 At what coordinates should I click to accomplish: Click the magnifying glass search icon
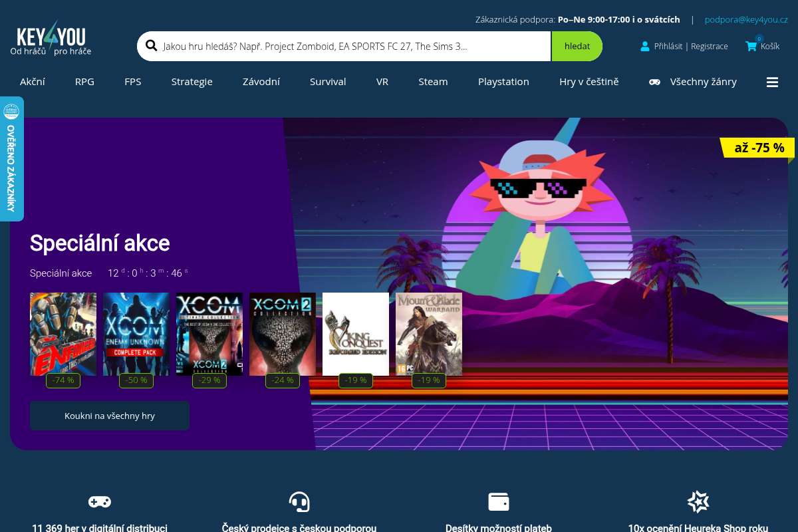[x=151, y=46]
